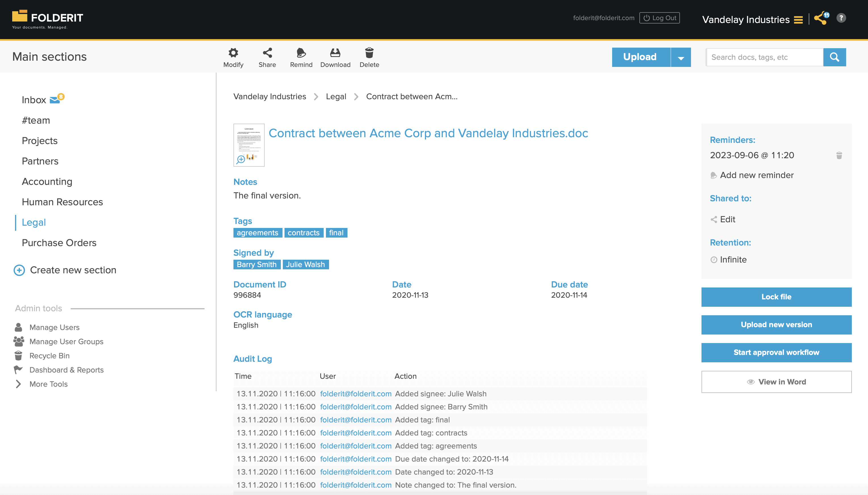Open the share notifications icon in header

coord(821,18)
